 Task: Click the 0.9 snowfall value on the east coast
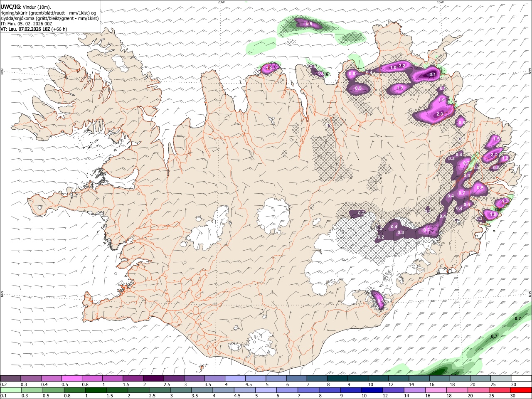[x=481, y=188]
